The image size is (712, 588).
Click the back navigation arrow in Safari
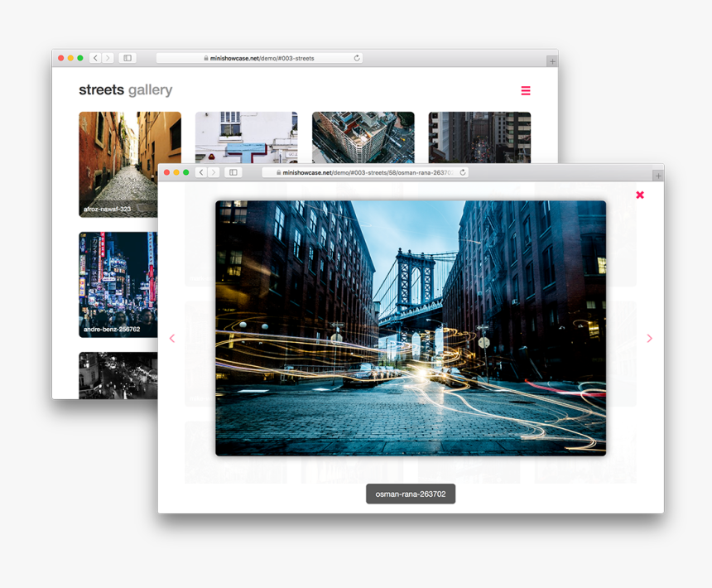click(201, 172)
